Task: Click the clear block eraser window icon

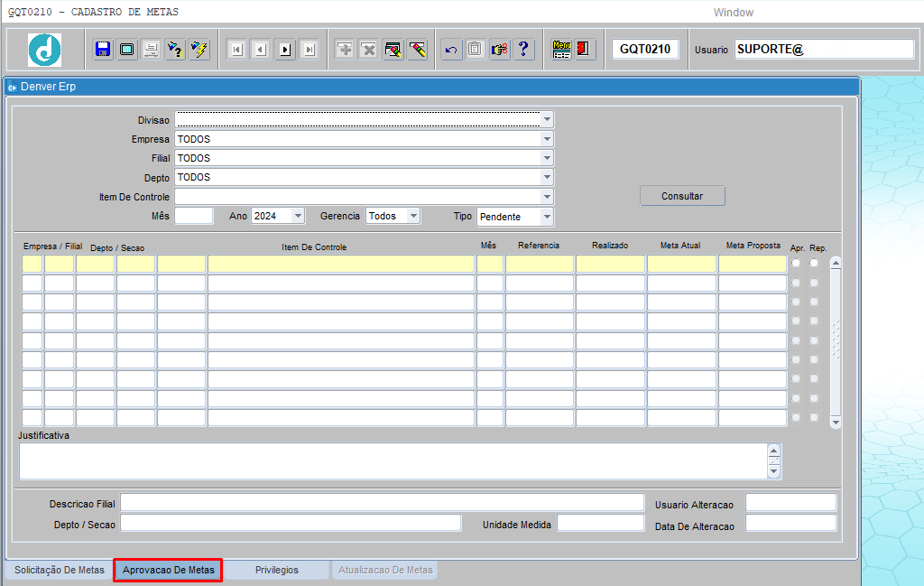Action: click(393, 50)
